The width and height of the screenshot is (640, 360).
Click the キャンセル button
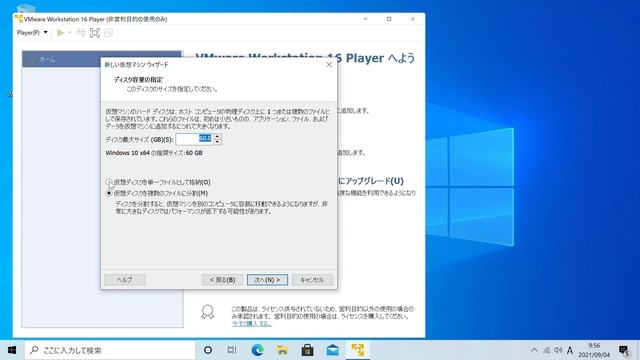click(312, 280)
